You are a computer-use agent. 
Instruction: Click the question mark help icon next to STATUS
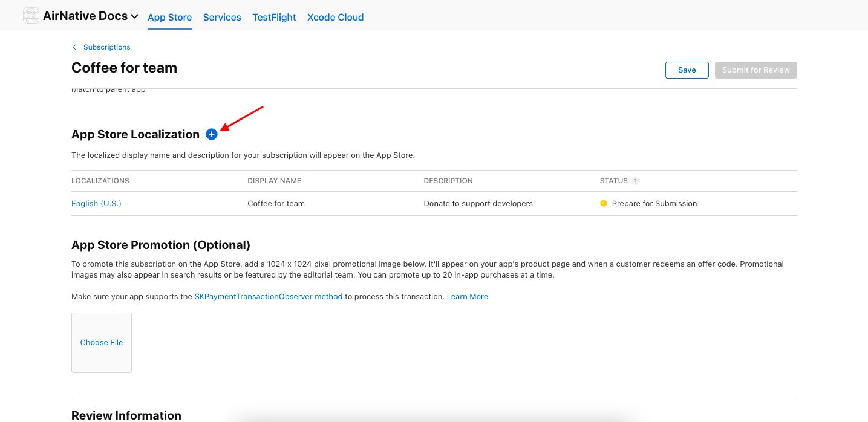pyautogui.click(x=635, y=181)
